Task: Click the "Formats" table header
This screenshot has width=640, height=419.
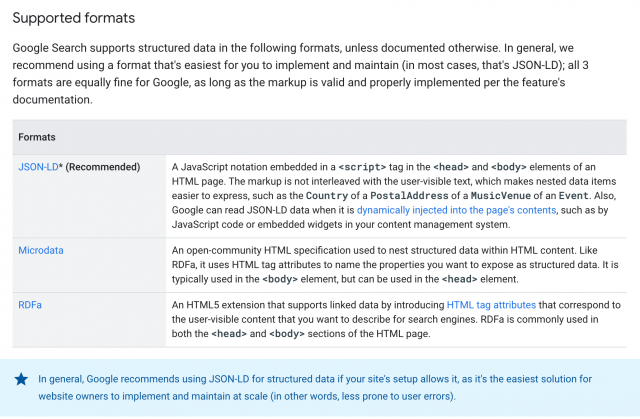Action: coord(37,135)
